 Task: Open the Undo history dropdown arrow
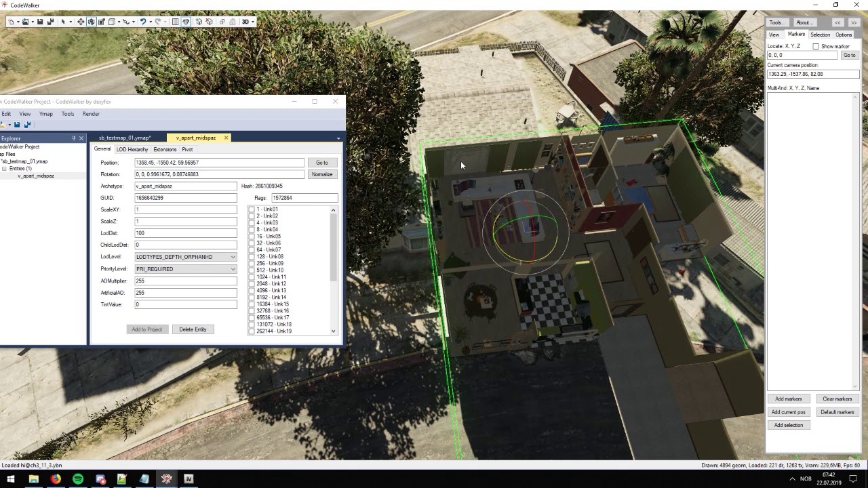[x=151, y=22]
